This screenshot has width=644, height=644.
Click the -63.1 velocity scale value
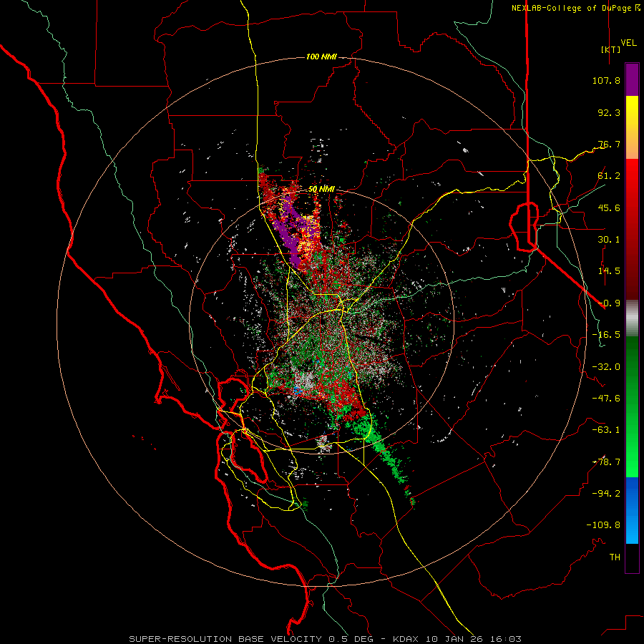click(606, 430)
